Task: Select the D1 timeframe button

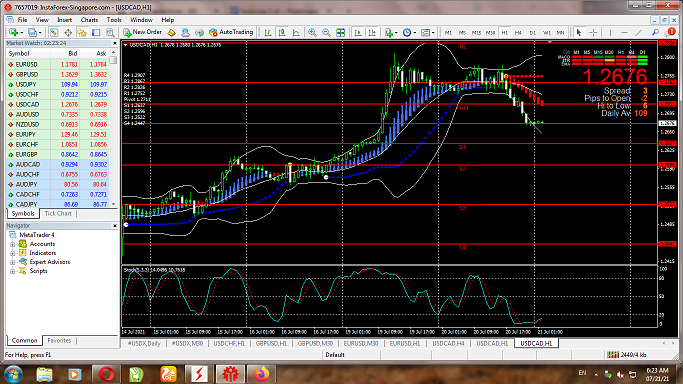Action: 532,33
